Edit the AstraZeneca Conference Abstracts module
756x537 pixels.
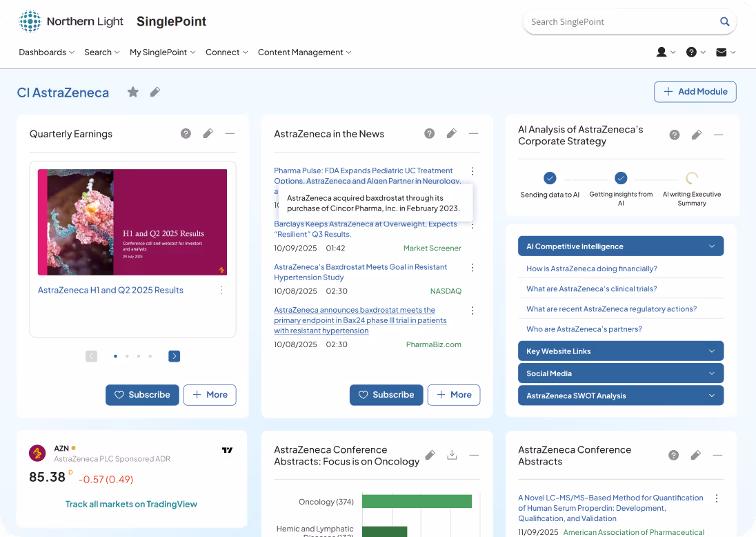pyautogui.click(x=696, y=455)
